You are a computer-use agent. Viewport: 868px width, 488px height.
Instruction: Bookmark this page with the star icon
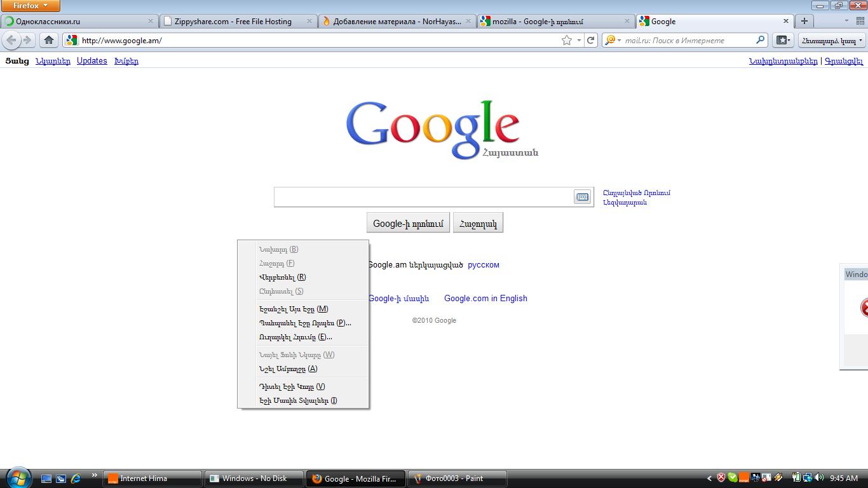pyautogui.click(x=566, y=40)
